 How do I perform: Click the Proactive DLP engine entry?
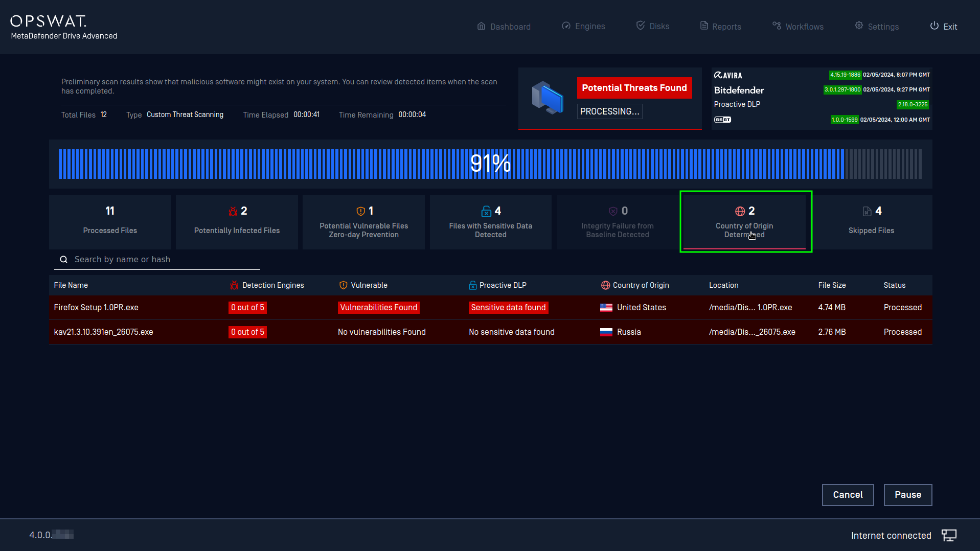737,104
